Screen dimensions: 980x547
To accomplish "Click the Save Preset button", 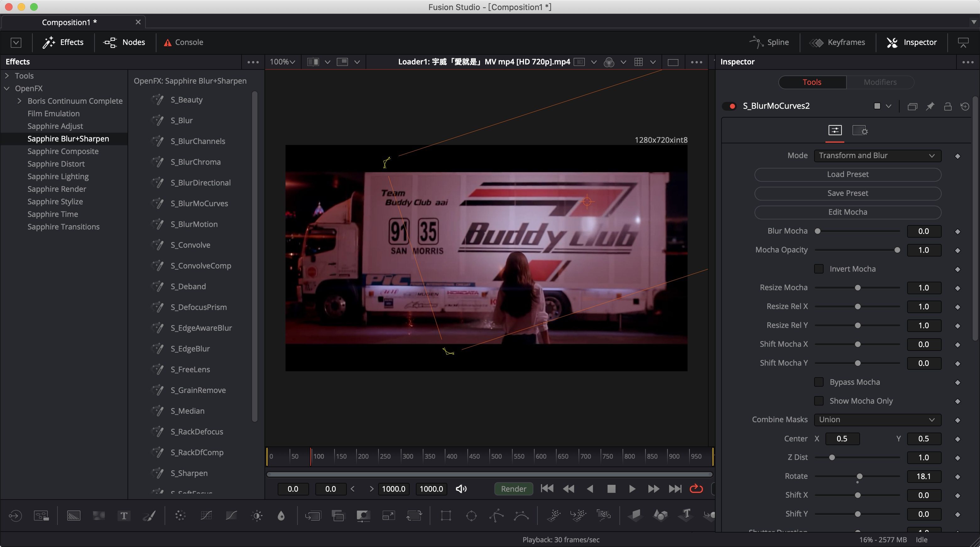I will (847, 193).
